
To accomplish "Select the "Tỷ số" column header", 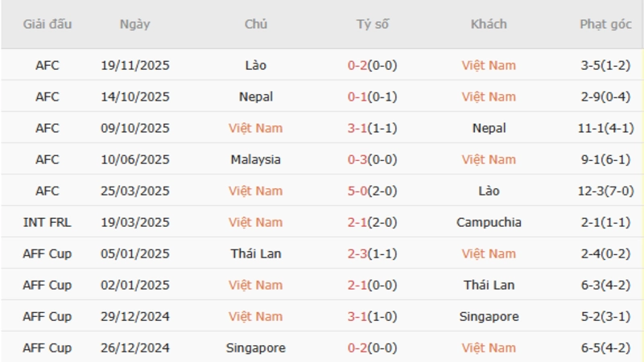I will (x=372, y=24).
